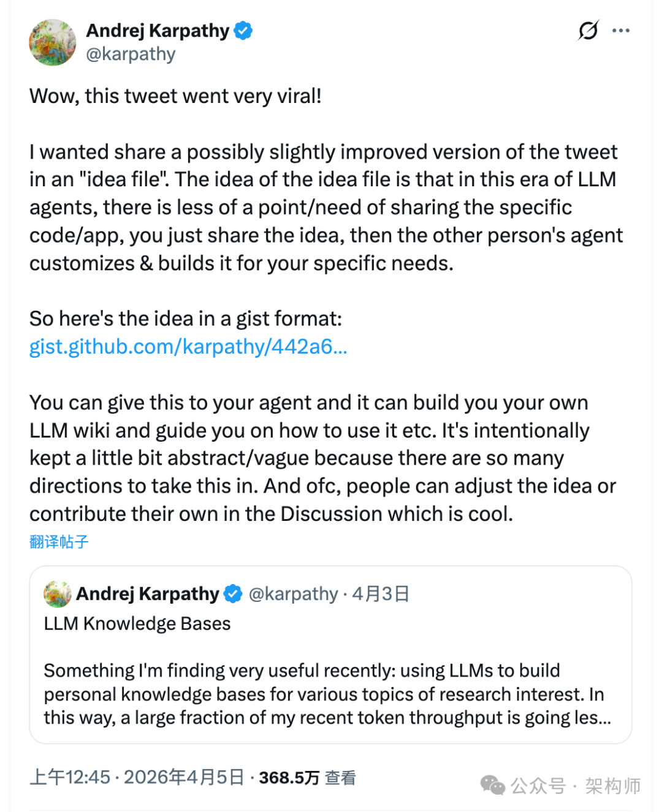Click @karpathy inside the quoted tweet header
The width and height of the screenshot is (662, 812).
[x=294, y=593]
